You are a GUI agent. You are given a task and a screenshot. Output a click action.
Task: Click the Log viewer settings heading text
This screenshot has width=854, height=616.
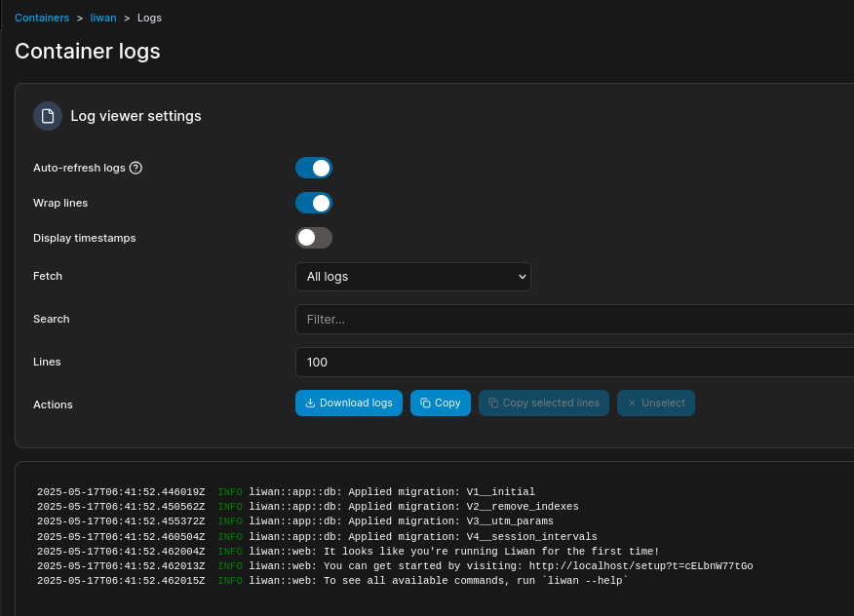click(x=136, y=116)
